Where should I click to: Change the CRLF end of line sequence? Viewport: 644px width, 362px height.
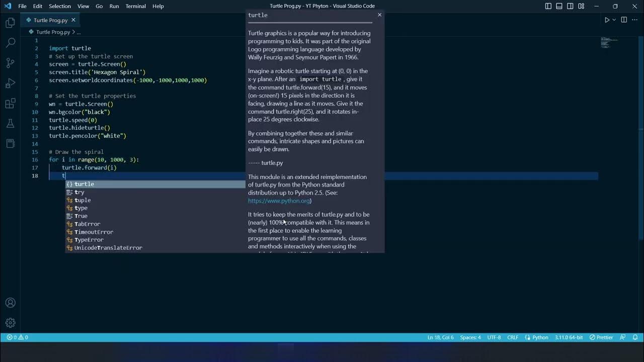(x=513, y=337)
